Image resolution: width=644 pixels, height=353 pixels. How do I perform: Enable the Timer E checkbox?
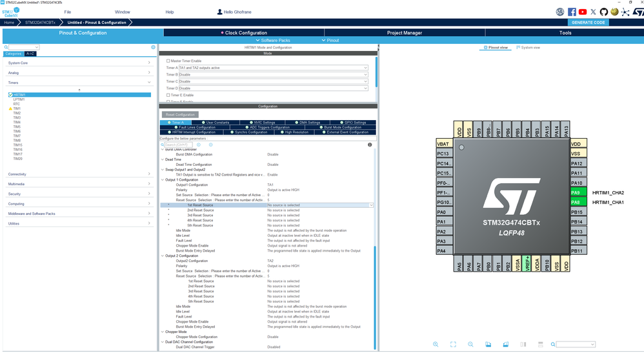click(168, 95)
